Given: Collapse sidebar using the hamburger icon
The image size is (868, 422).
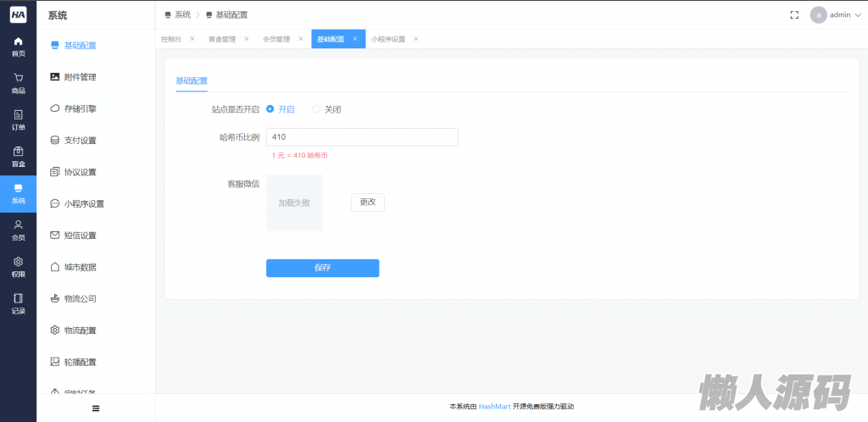Looking at the screenshot, I should 96,408.
